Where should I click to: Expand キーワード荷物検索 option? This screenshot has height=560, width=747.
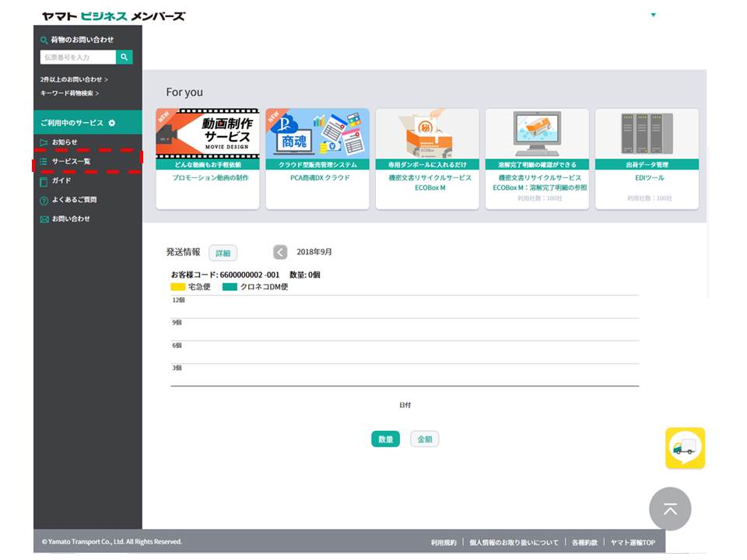[x=69, y=93]
